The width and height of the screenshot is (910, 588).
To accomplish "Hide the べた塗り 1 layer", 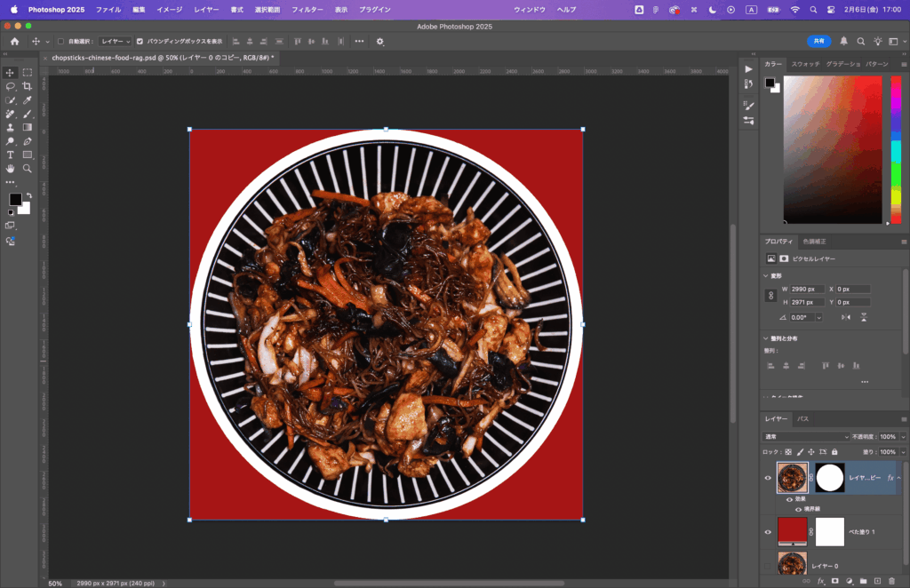I will point(769,531).
